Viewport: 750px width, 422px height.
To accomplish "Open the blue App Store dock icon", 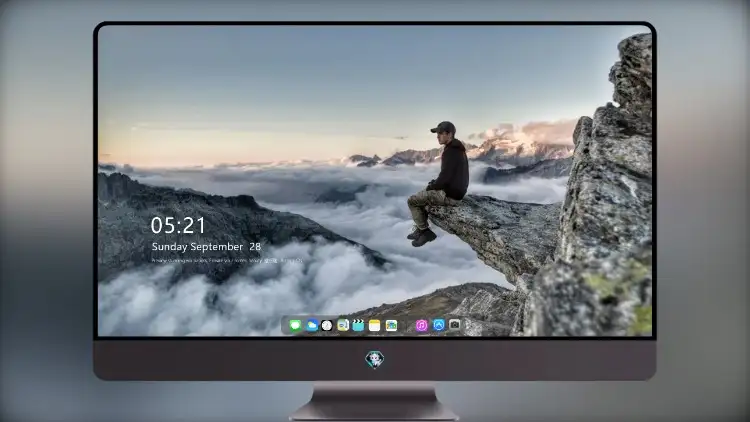I will click(x=439, y=325).
